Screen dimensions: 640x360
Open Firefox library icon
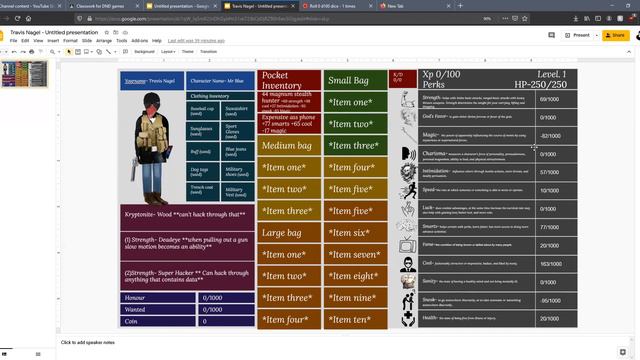[587, 18]
